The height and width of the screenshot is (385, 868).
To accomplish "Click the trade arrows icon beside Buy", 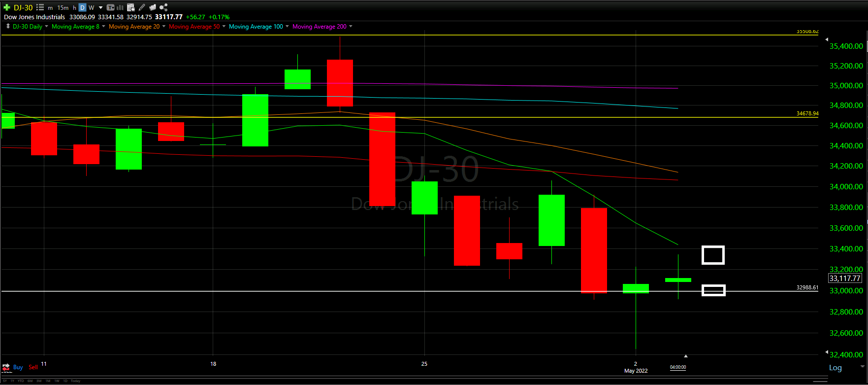I will click(6, 367).
